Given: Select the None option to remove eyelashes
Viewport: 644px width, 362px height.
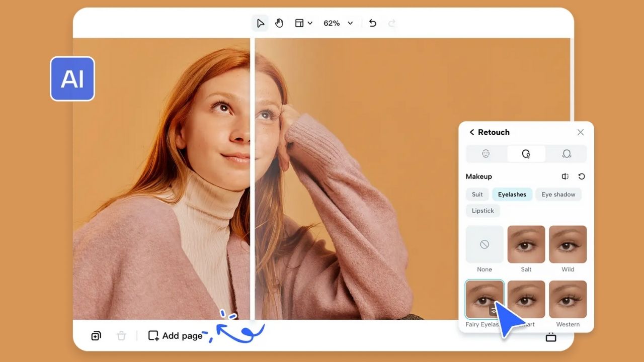Looking at the screenshot, I should pos(484,244).
